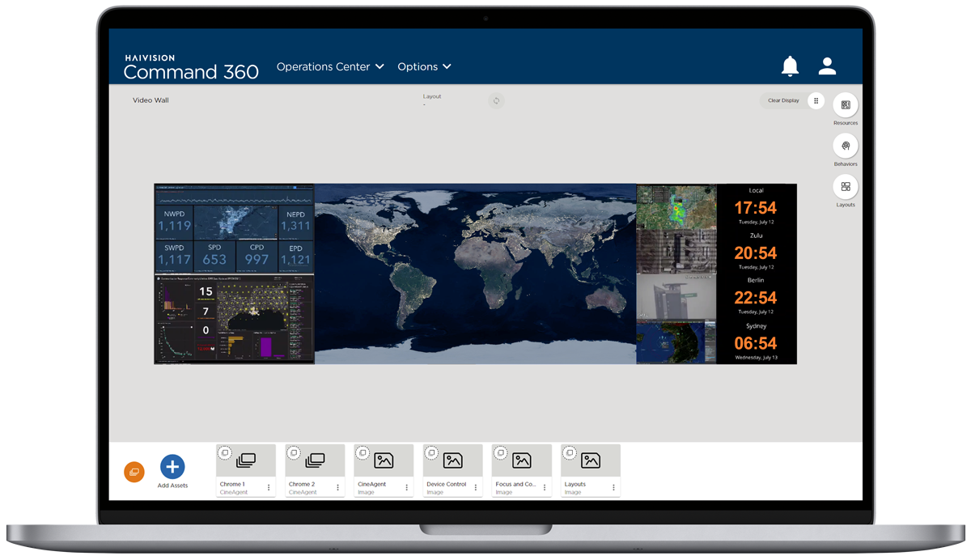Toggle the selection circle on the CineAgent card
This screenshot has height=560, width=971.
pos(363,452)
